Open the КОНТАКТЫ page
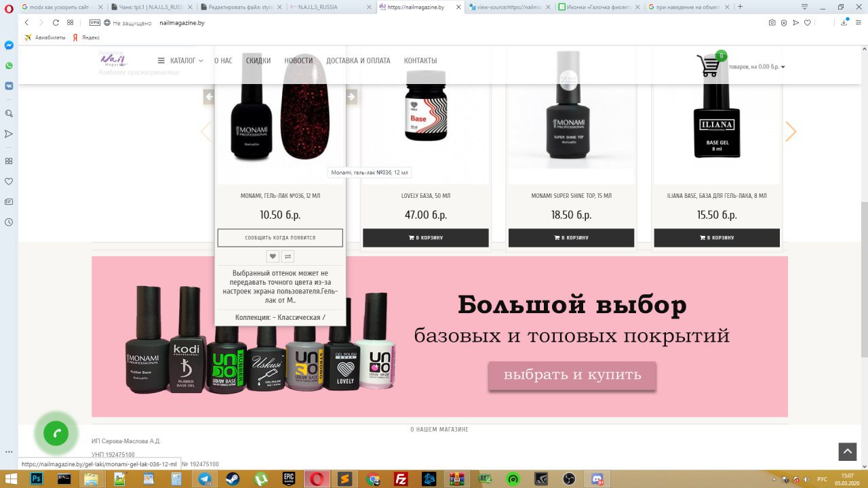This screenshot has width=868, height=488. coord(420,60)
